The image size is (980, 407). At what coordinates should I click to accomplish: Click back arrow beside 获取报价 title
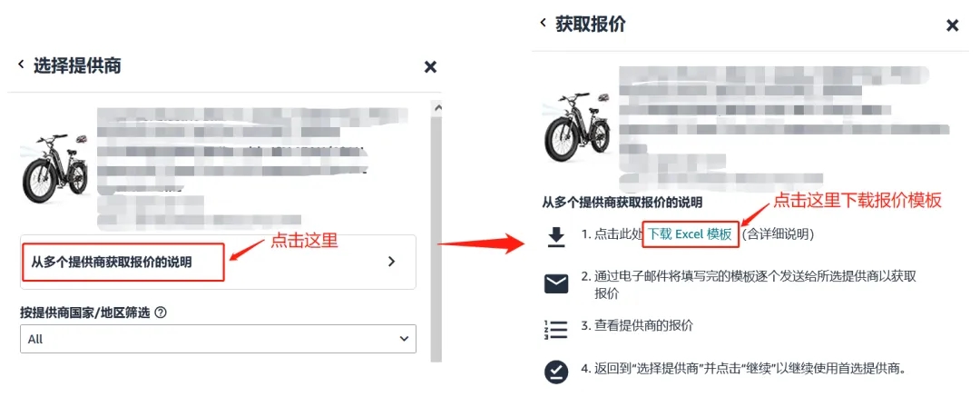544,24
